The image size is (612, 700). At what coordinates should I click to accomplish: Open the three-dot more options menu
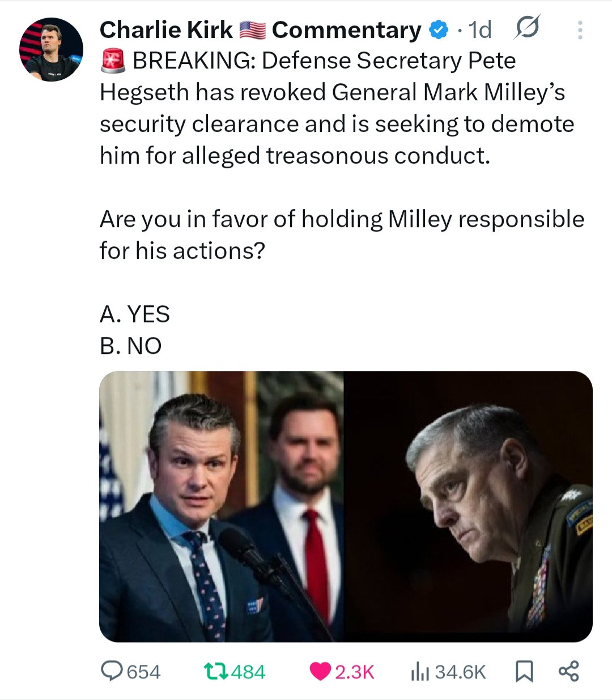point(579,30)
